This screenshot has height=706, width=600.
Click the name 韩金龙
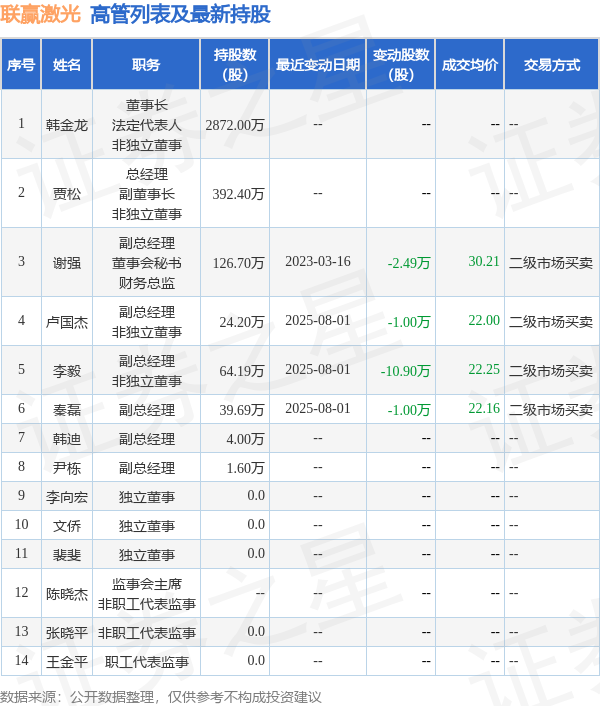pyautogui.click(x=67, y=125)
